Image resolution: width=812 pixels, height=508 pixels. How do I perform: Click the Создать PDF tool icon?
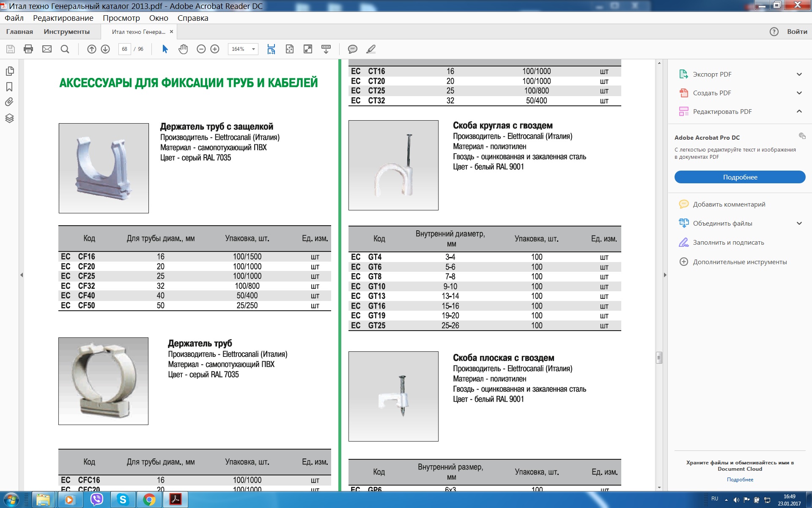[683, 93]
